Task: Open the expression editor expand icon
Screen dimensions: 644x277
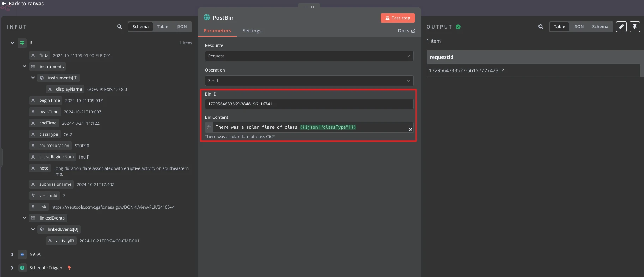Action: tap(410, 130)
